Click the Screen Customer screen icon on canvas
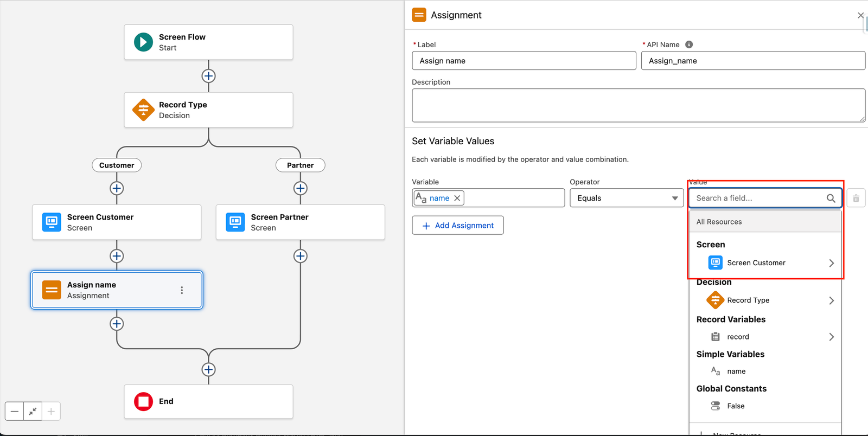Screen dimensions: 868x436 click(x=52, y=222)
